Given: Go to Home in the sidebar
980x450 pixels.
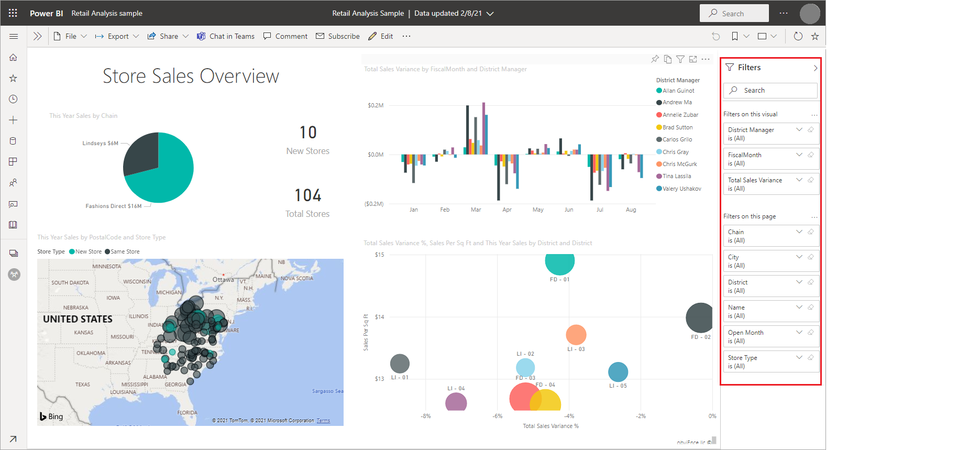Looking at the screenshot, I should pos(13,57).
